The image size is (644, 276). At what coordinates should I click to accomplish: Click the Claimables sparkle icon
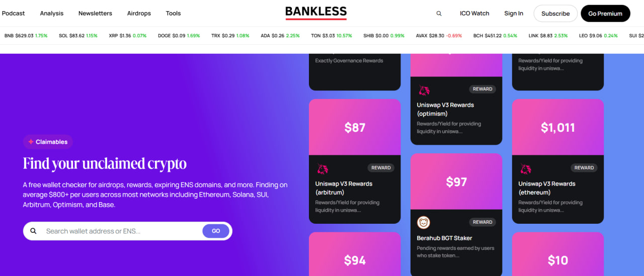pyautogui.click(x=31, y=142)
